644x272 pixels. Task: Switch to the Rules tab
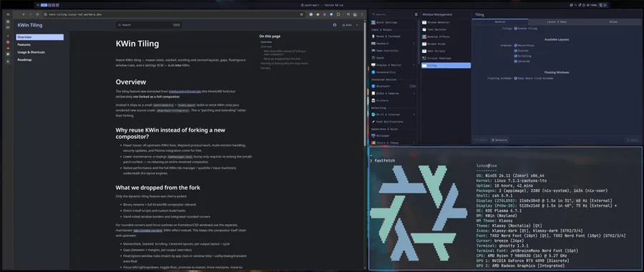pos(613,21)
